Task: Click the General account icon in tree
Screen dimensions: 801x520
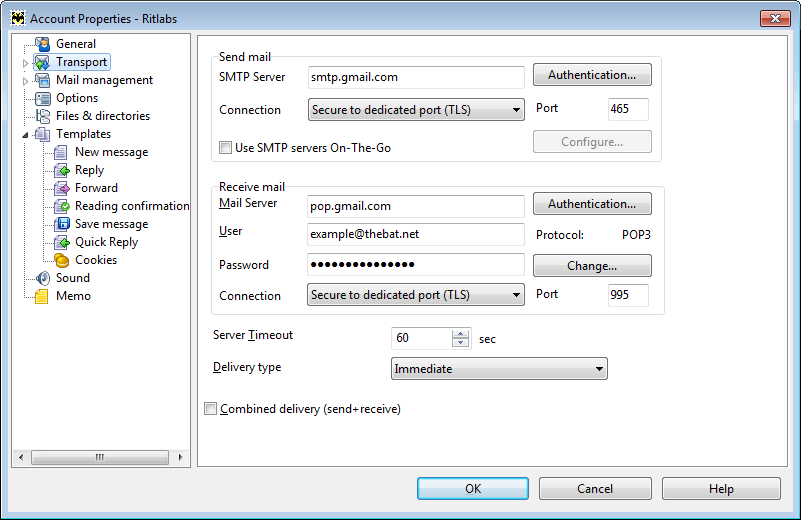Action: coord(42,44)
